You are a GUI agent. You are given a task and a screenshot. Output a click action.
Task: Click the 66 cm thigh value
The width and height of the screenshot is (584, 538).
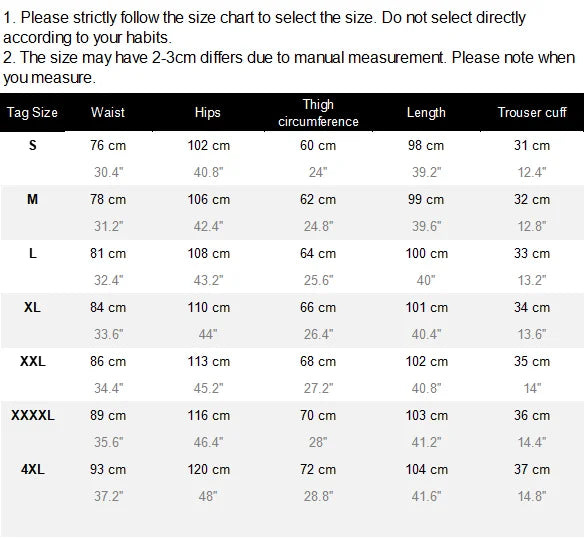click(x=318, y=307)
